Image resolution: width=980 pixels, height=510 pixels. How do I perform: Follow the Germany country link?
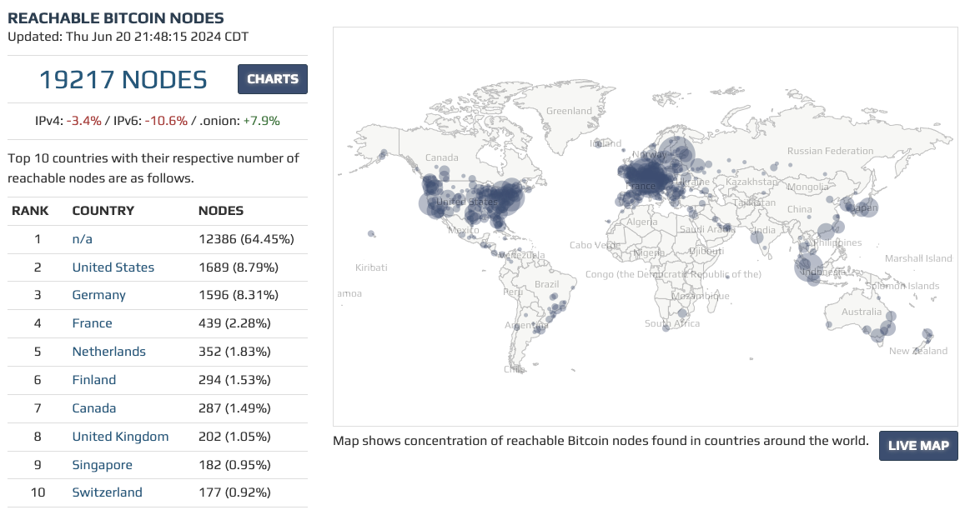click(x=98, y=295)
